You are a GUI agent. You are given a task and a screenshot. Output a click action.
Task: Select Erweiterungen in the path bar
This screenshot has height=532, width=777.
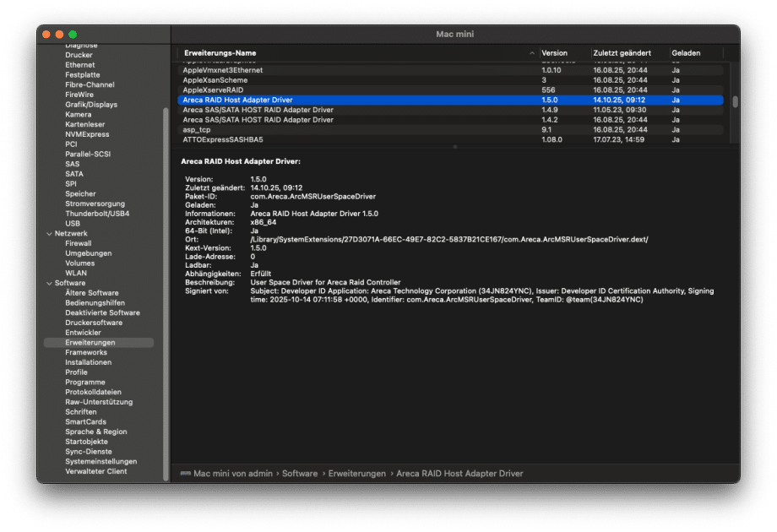point(356,474)
